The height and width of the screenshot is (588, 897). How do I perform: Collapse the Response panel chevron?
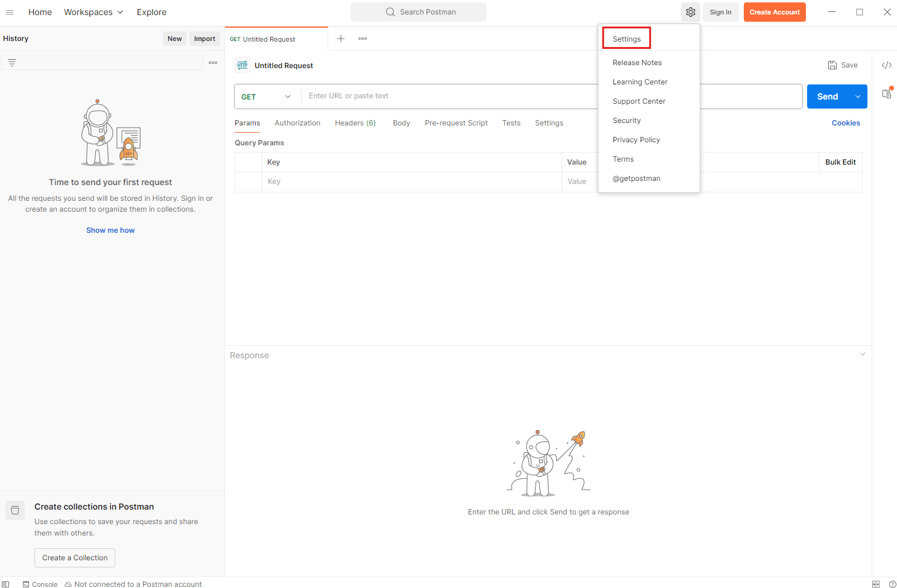tap(863, 354)
